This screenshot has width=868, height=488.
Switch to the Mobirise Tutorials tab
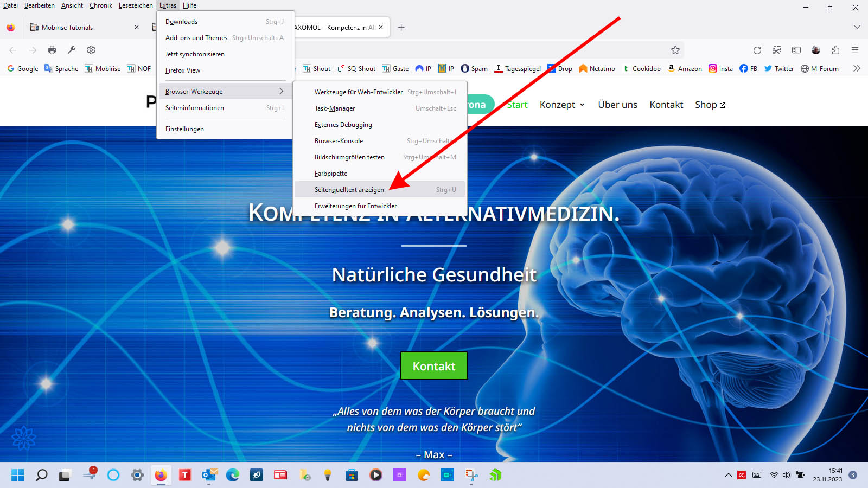[67, 27]
